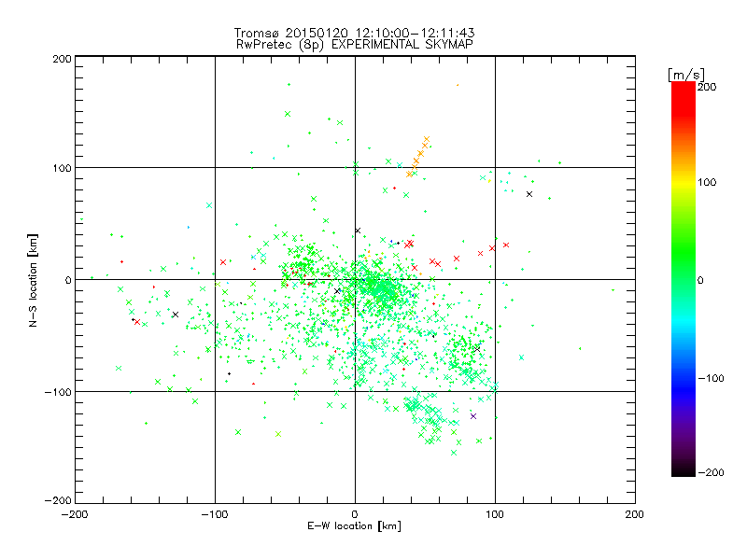Click the easternmost red X marker
Viewport: 747px width, 560px height.
click(x=506, y=245)
